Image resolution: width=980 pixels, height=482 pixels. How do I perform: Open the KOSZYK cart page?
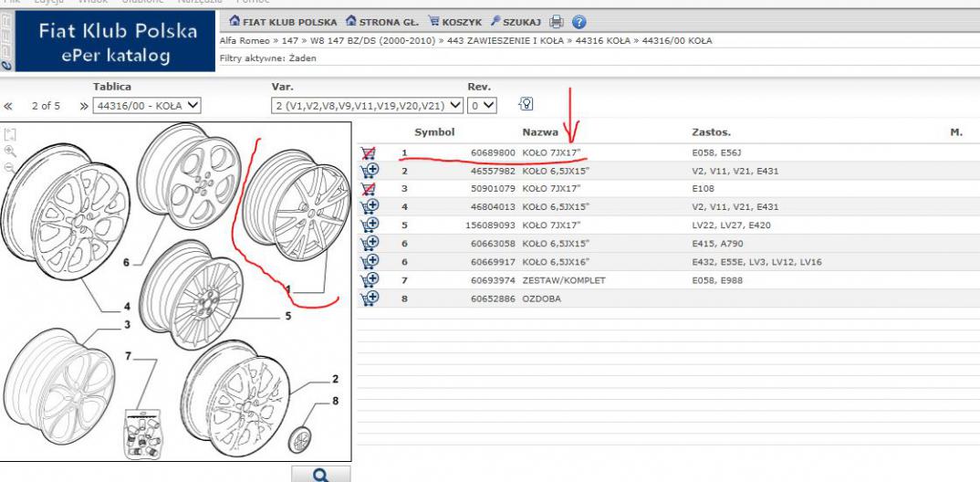click(x=454, y=22)
